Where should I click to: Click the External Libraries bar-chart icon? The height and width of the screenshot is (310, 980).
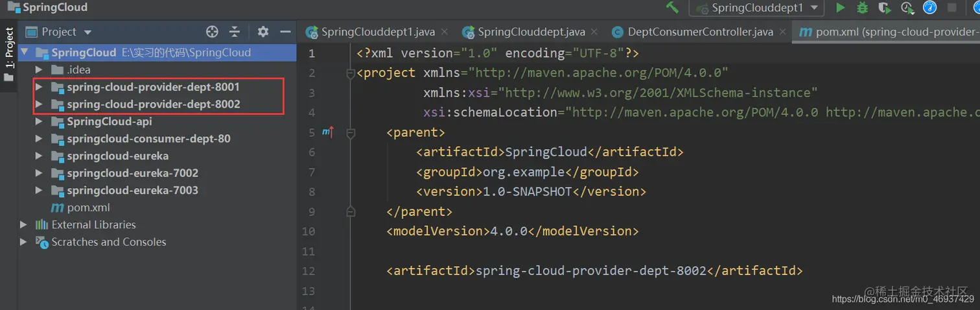[x=42, y=224]
